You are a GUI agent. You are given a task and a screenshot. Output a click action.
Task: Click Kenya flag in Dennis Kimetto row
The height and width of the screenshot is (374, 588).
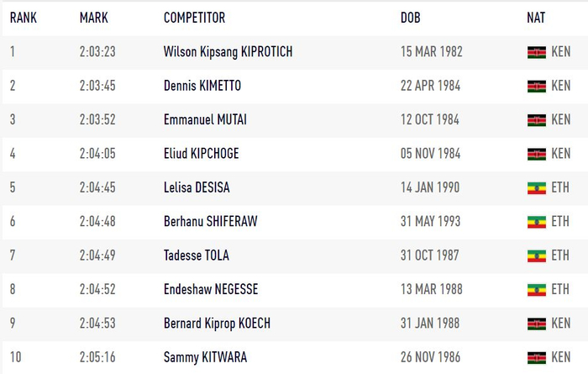click(x=536, y=86)
